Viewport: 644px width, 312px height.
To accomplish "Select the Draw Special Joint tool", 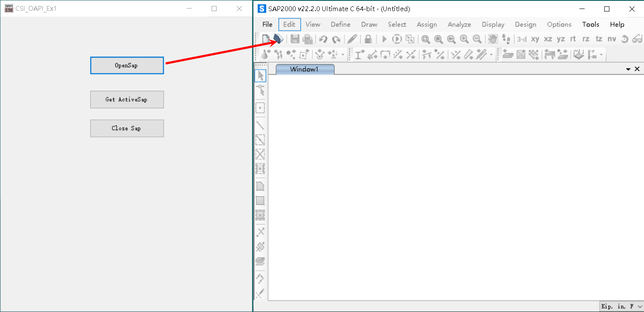I will 260,108.
